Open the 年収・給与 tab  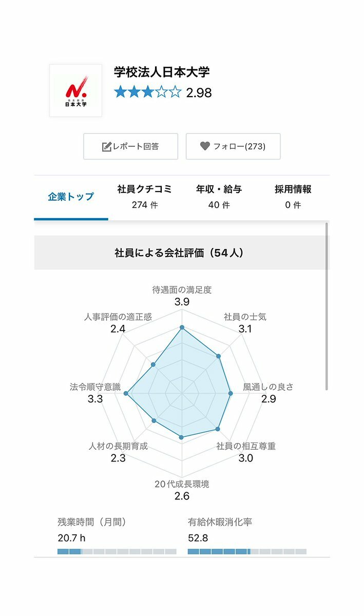coord(219,197)
